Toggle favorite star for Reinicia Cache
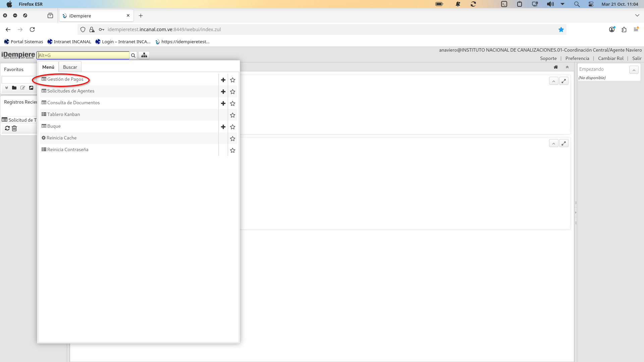The width and height of the screenshot is (644, 362). click(x=232, y=138)
